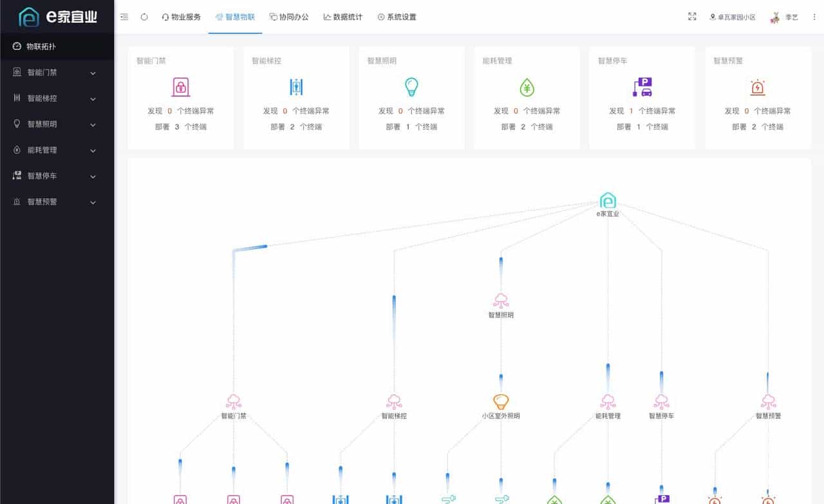Select the 智慧照明 lightbulb icon
Screen dimensions: 824x504
pos(411,86)
